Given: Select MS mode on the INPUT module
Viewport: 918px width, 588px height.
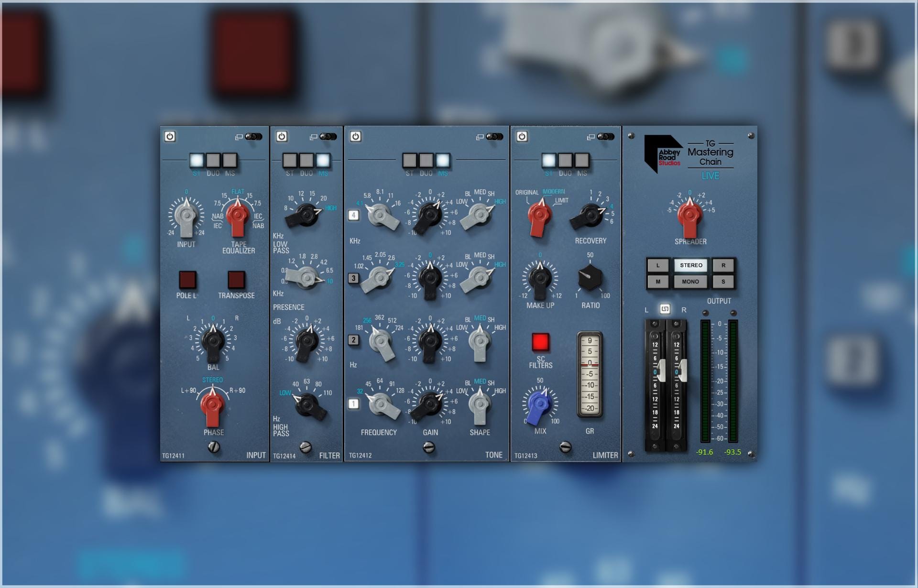Looking at the screenshot, I should (x=230, y=161).
